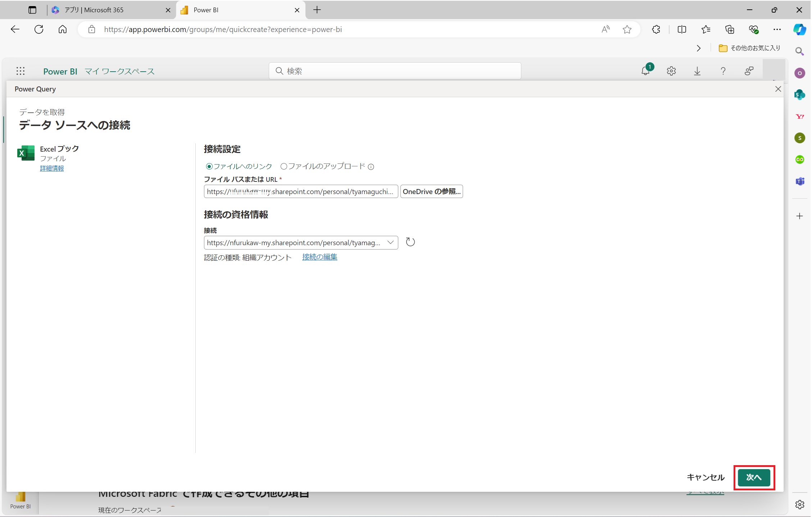Click キャンセル button

click(706, 477)
